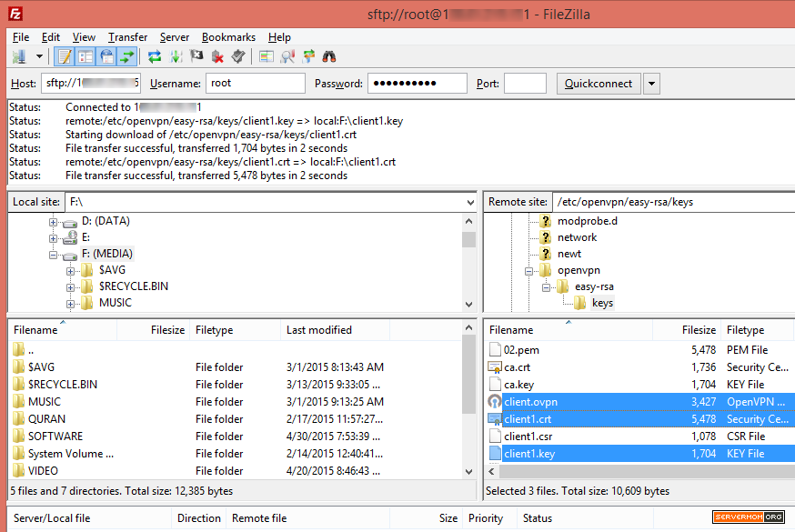
Task: Open the Quickconnect history dropdown
Action: [651, 84]
